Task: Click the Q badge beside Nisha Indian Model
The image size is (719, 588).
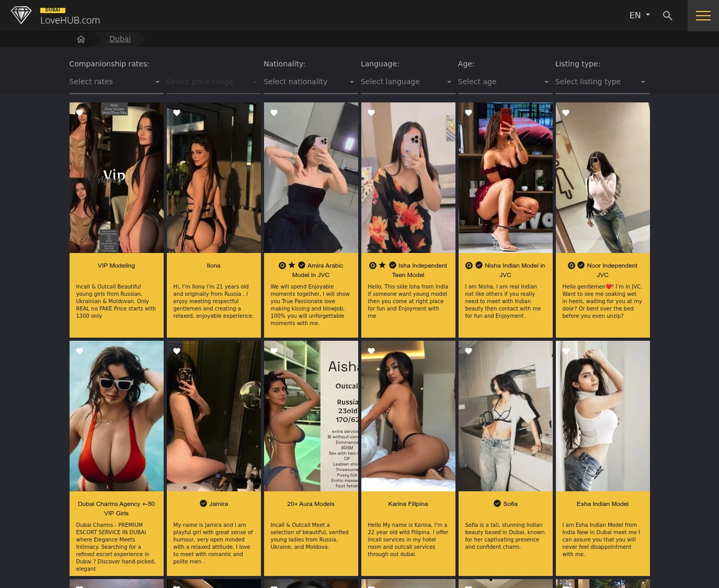Action: (469, 266)
